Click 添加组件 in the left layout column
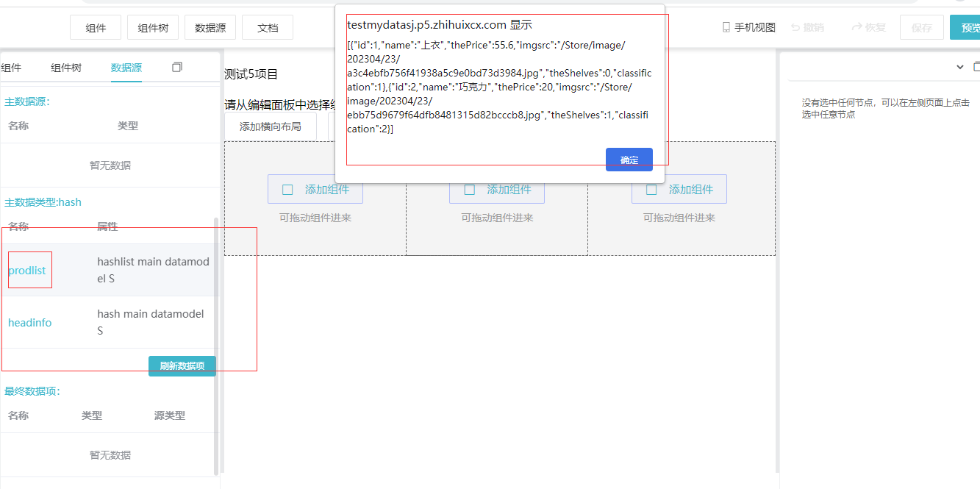980x489 pixels. point(315,189)
